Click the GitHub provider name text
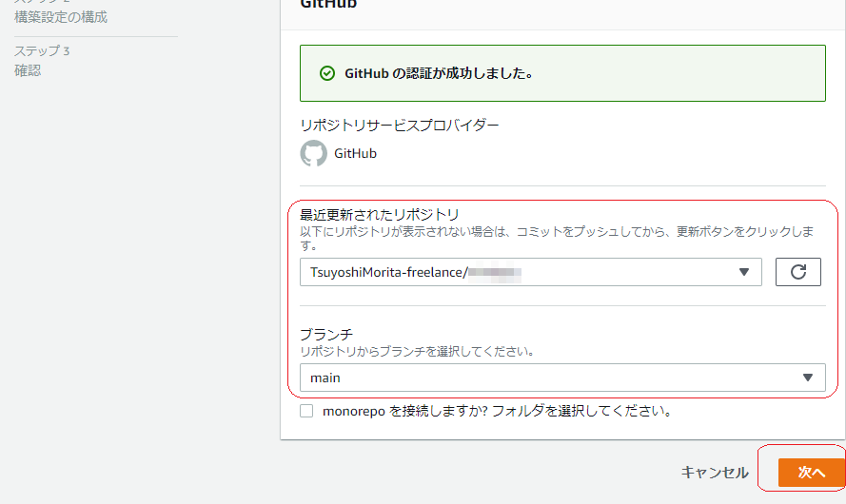This screenshot has height=504, width=846. click(x=355, y=154)
